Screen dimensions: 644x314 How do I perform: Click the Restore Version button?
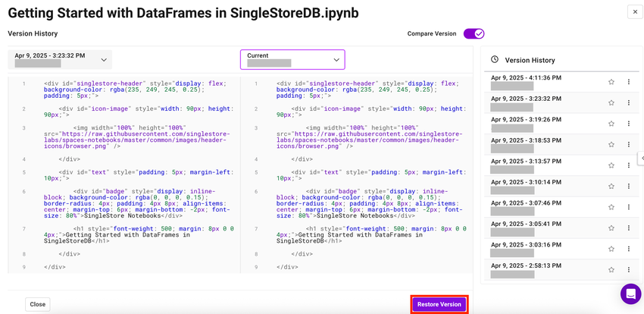[x=439, y=305]
